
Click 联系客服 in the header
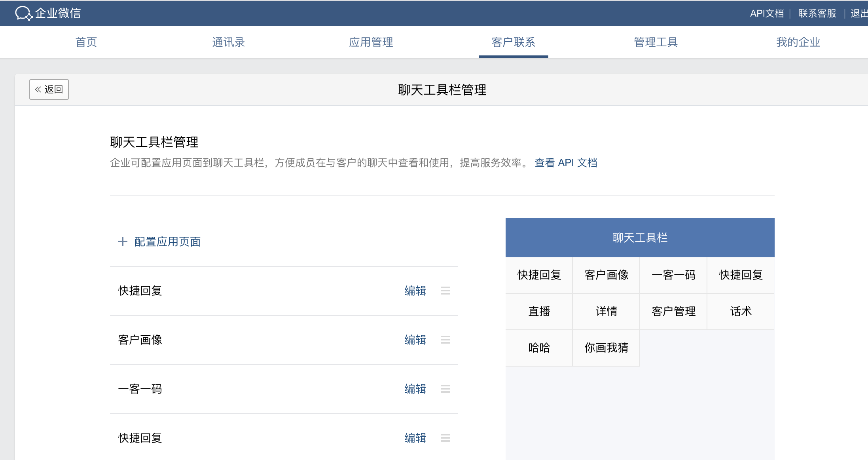click(x=817, y=13)
